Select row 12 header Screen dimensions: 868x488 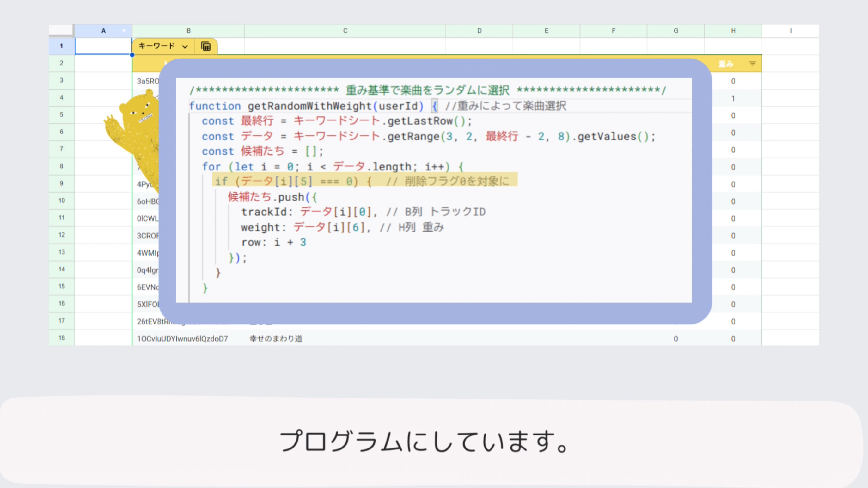[62, 235]
